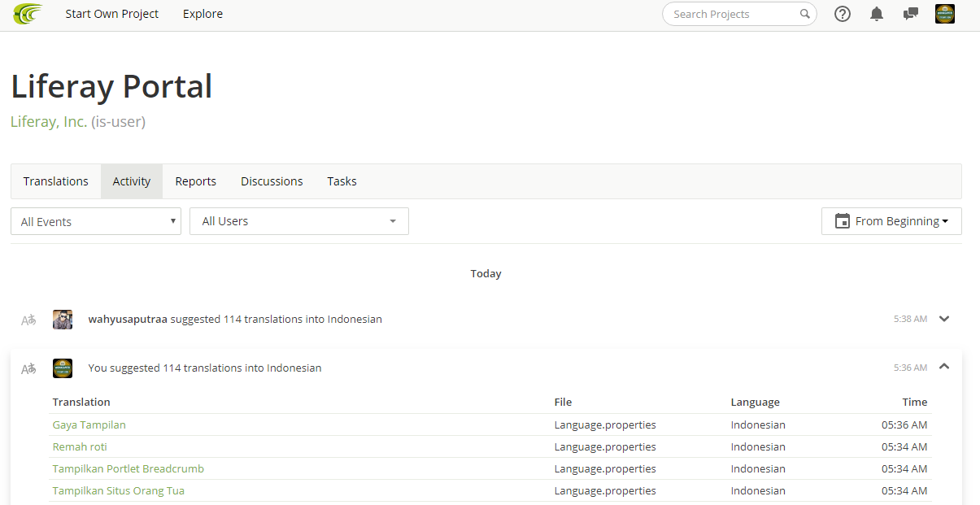Open the 'Remah roti' translation link
980x505 pixels.
pos(80,447)
